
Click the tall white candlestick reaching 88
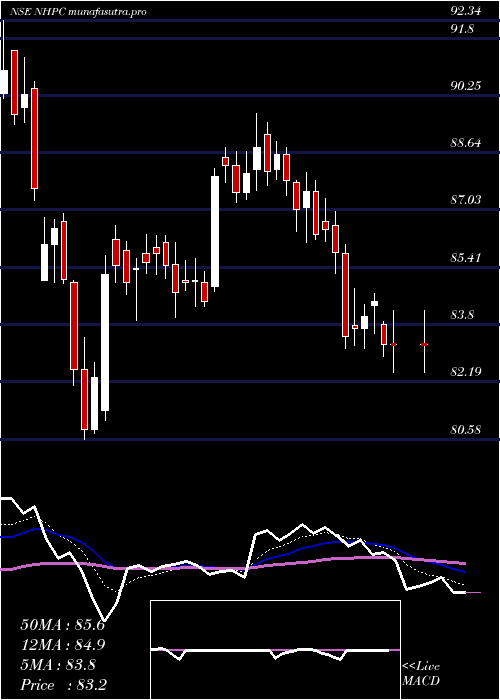[215, 231]
